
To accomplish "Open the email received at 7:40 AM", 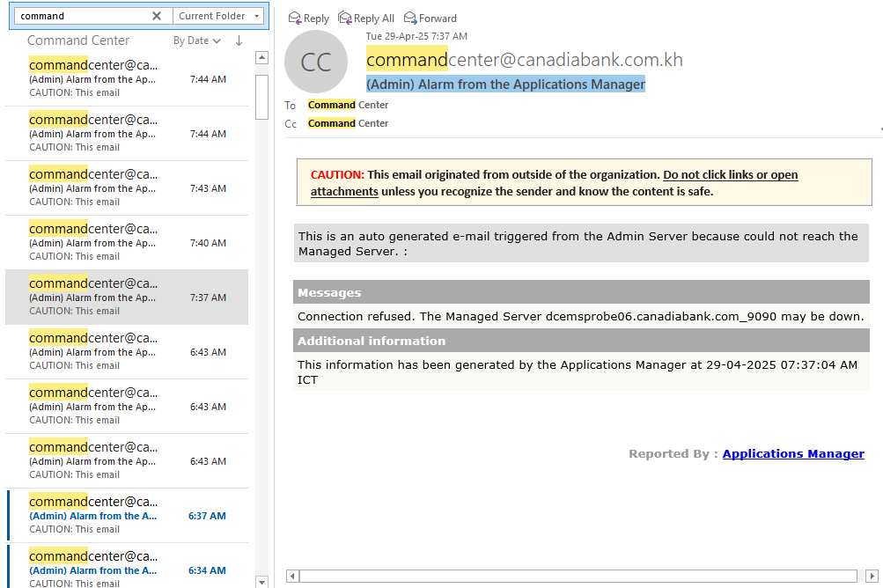I will point(128,243).
